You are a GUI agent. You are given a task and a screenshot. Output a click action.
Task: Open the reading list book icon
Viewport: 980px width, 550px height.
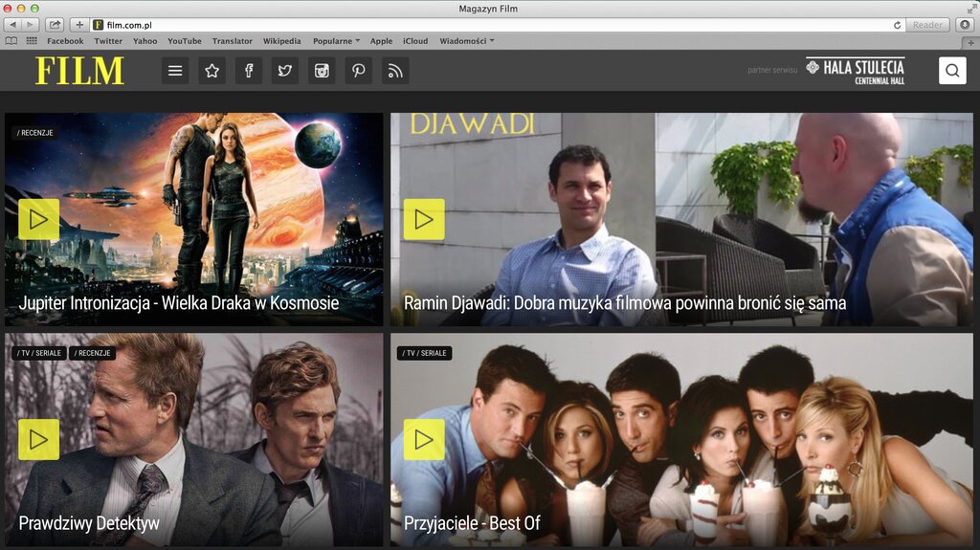tap(11, 41)
